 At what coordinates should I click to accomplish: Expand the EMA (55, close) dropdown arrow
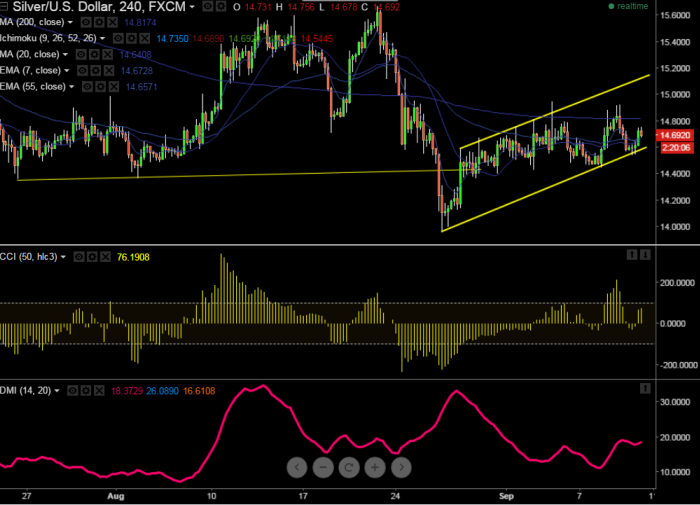point(71,87)
